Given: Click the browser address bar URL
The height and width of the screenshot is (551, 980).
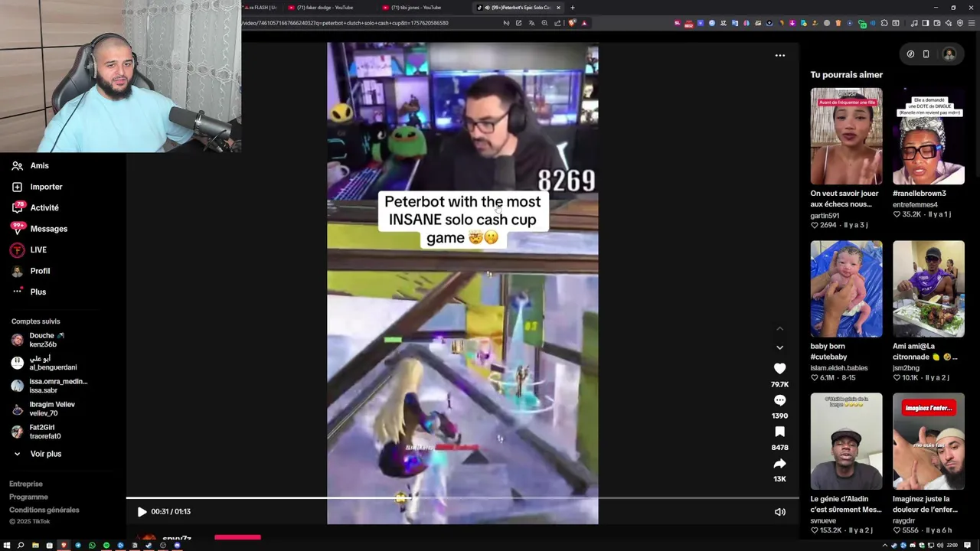Looking at the screenshot, I should point(345,23).
